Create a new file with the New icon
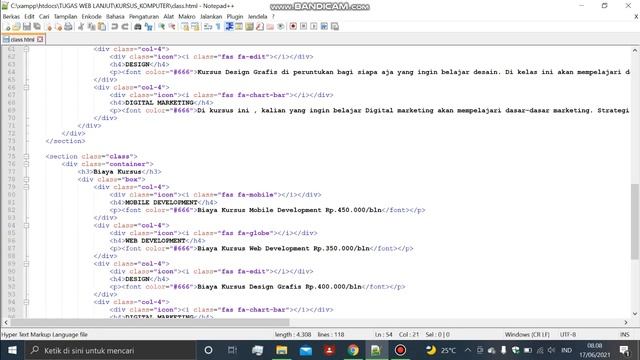This screenshot has height=360, width=640. point(7,27)
